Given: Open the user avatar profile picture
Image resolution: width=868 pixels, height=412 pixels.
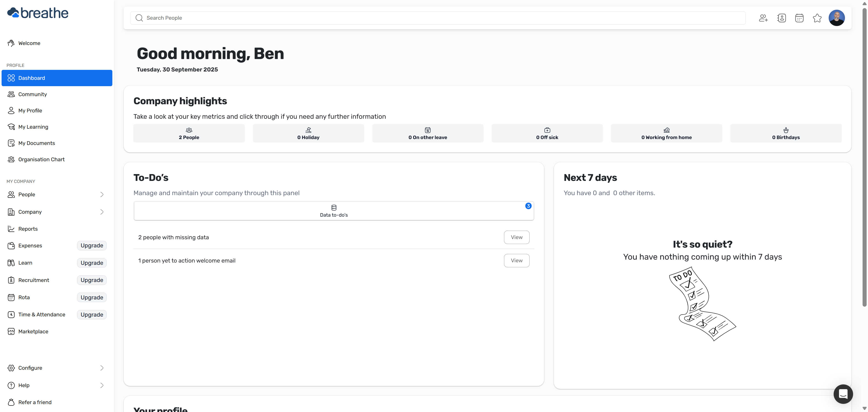Looking at the screenshot, I should pos(836,18).
